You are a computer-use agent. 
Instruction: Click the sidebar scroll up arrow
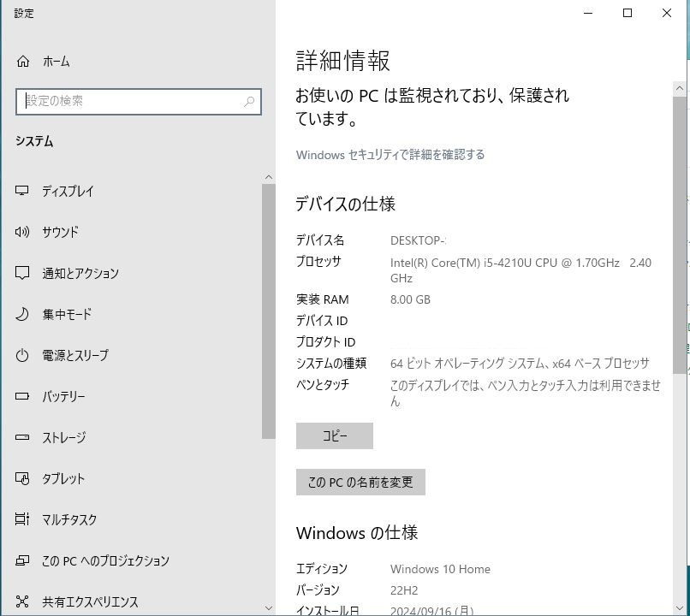(269, 177)
